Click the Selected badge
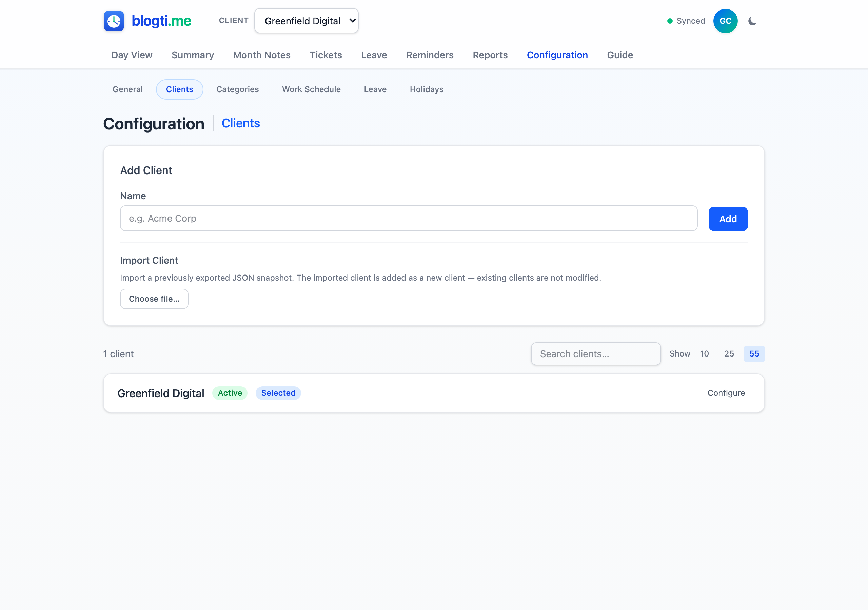 click(278, 393)
